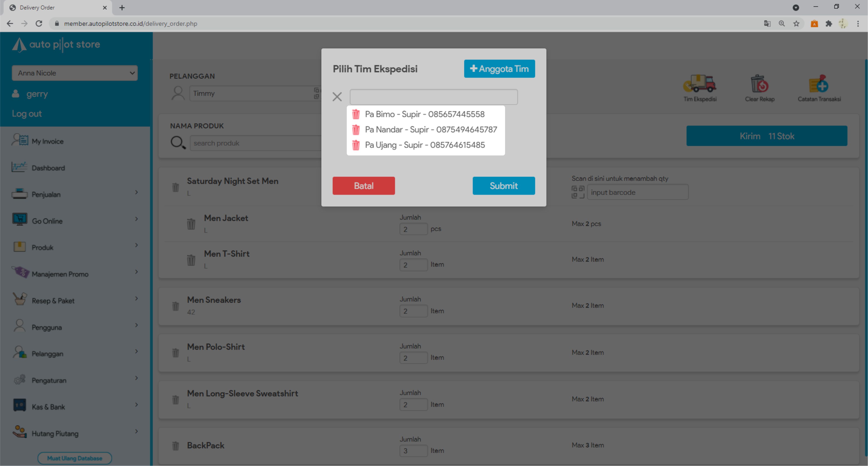868x466 pixels.
Task: Open the Anna Nicole store dropdown
Action: click(x=75, y=73)
